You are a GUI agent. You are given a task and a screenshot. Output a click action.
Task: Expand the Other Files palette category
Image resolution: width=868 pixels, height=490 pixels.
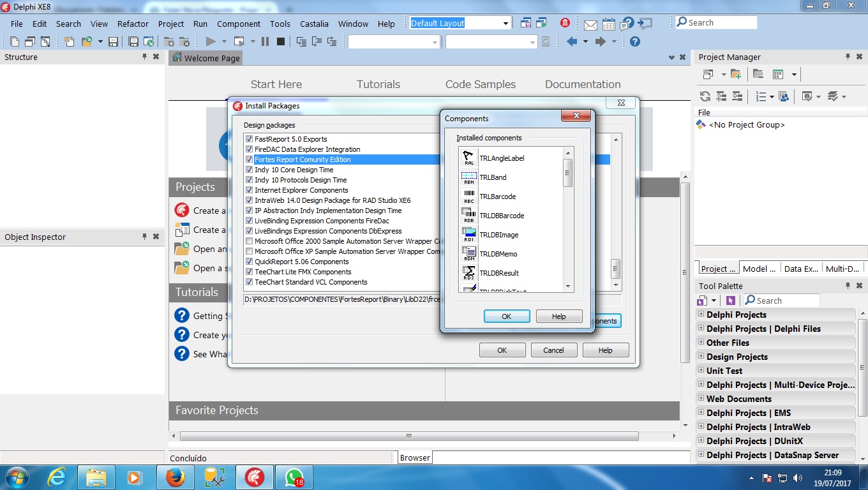[701, 342]
